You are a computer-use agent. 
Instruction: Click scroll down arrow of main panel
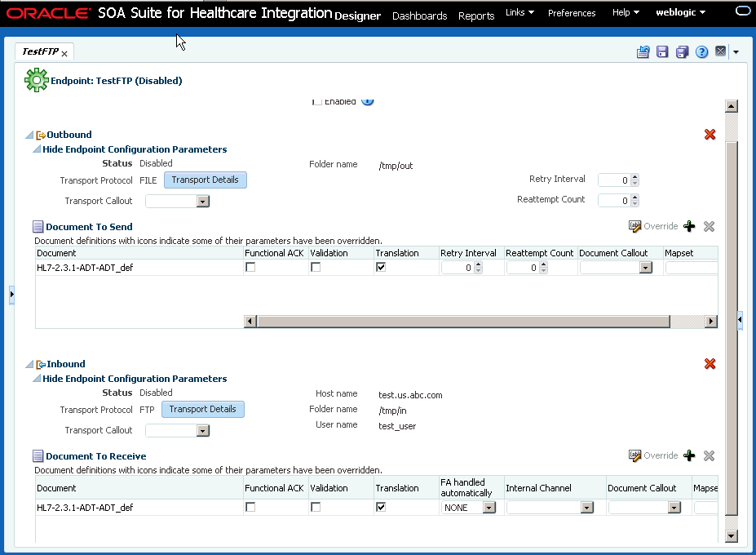(x=732, y=535)
